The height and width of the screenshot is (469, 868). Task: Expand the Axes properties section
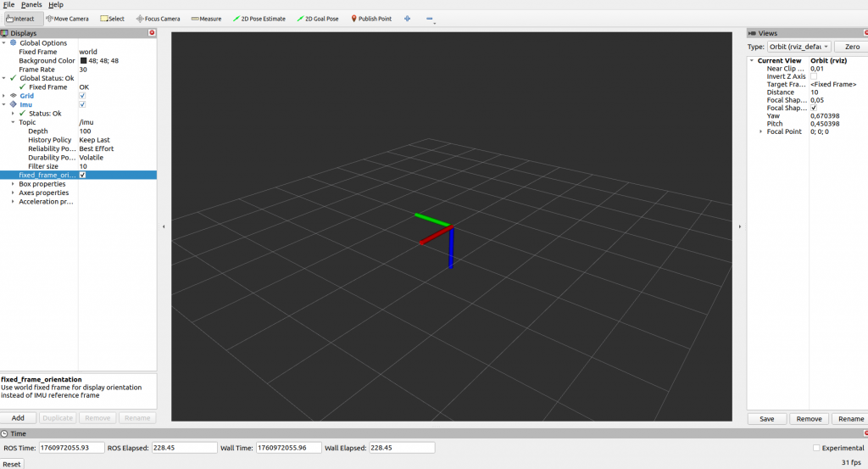(x=13, y=193)
